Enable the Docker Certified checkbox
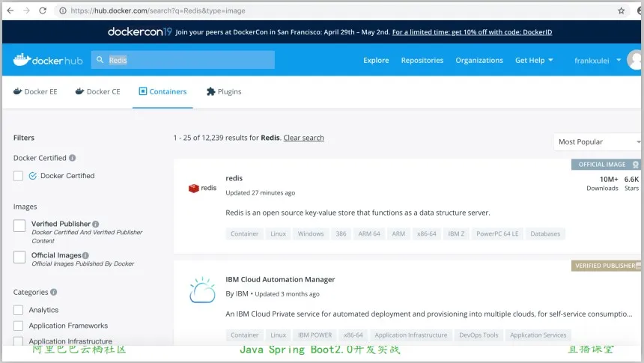This screenshot has width=644, height=363. [19, 176]
